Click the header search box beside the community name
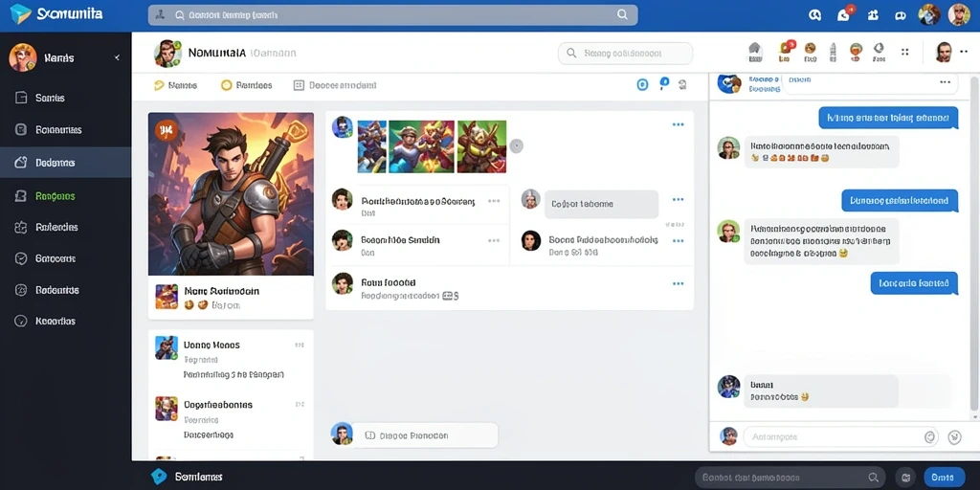Image resolution: width=980 pixels, height=490 pixels. [x=625, y=54]
